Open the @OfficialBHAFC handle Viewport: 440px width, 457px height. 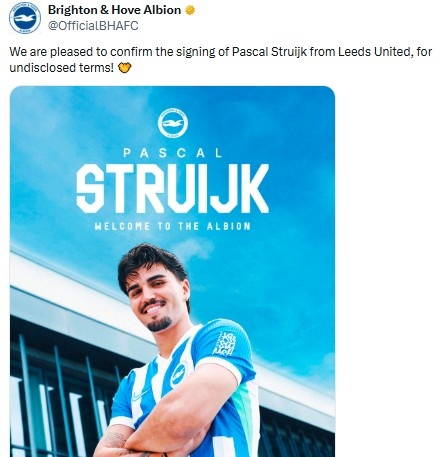(x=93, y=26)
